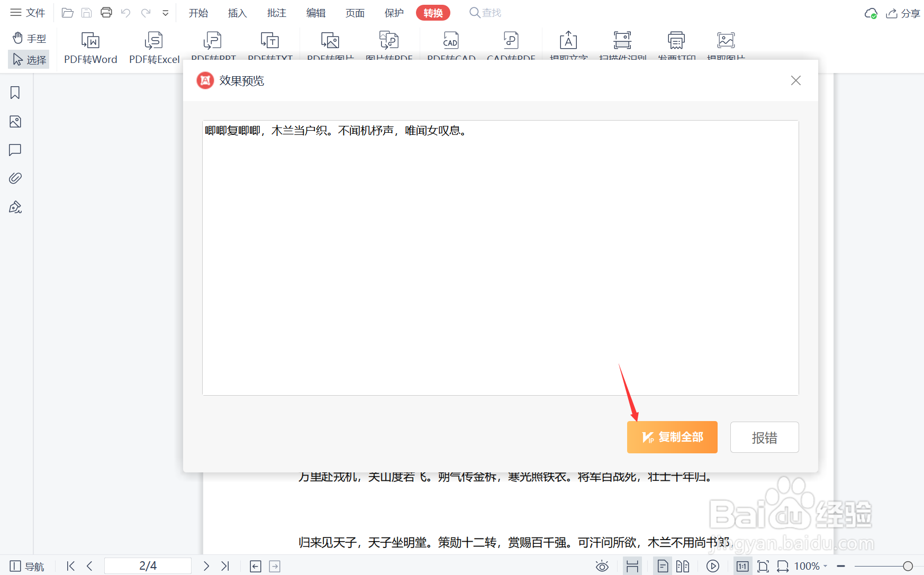Open the bookmarks panel in the sidebar
Viewport: 924px width, 575px height.
pos(14,93)
